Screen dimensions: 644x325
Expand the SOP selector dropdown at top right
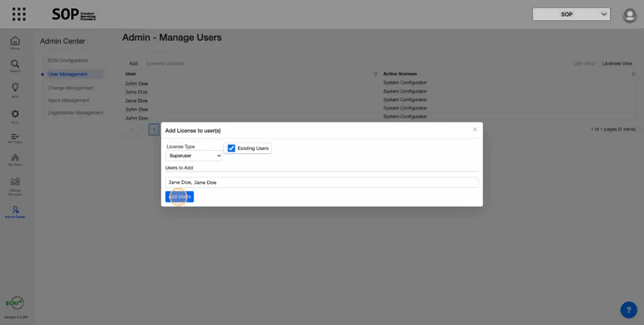pyautogui.click(x=571, y=14)
